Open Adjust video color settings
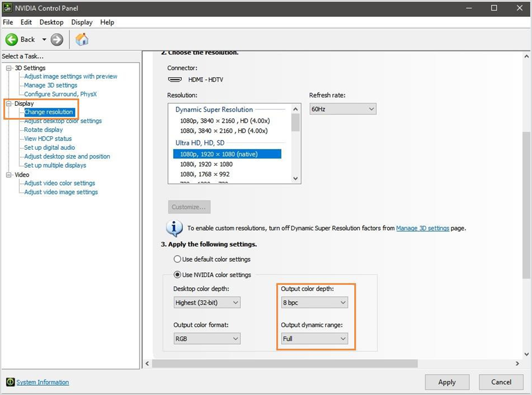This screenshot has width=532, height=395. (x=60, y=183)
